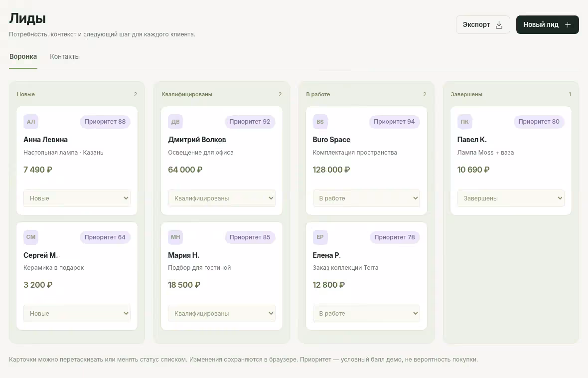Click the Приоритет 64 badge
This screenshot has height=378, width=588.
coord(105,237)
